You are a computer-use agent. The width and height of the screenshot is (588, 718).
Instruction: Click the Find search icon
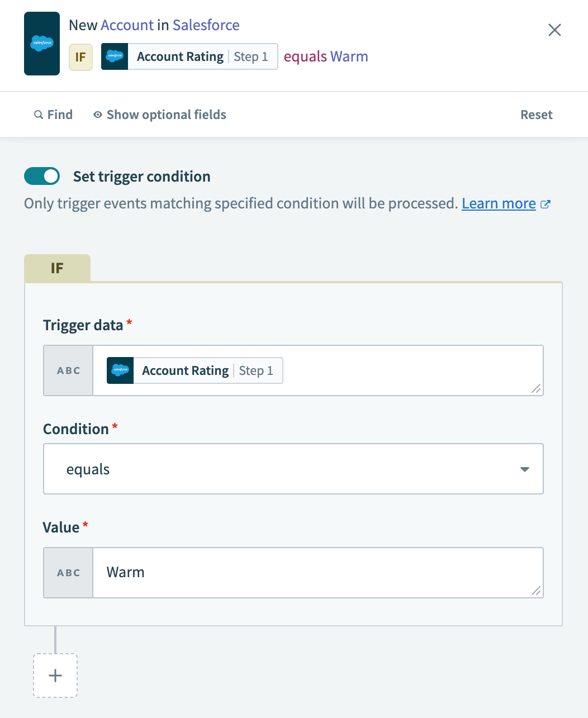[39, 115]
